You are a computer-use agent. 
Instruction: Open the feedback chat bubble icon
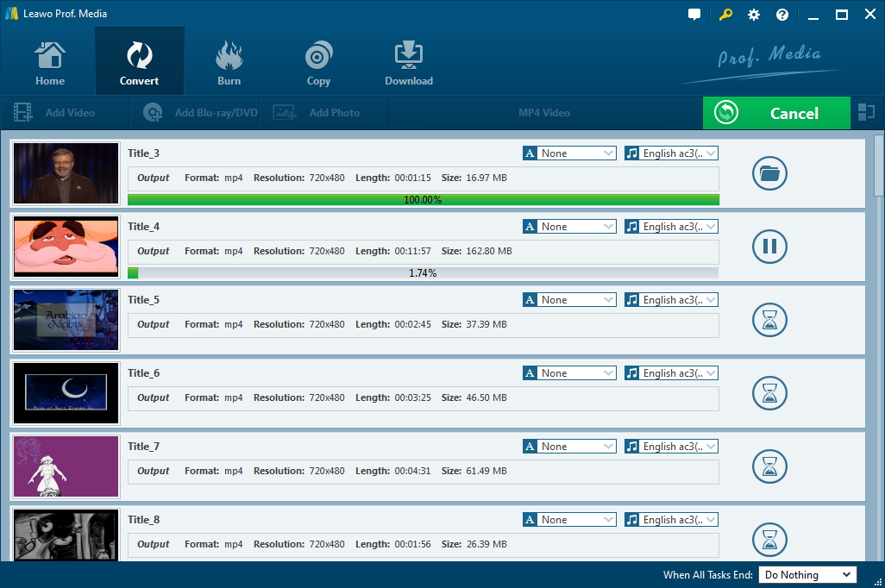point(694,15)
